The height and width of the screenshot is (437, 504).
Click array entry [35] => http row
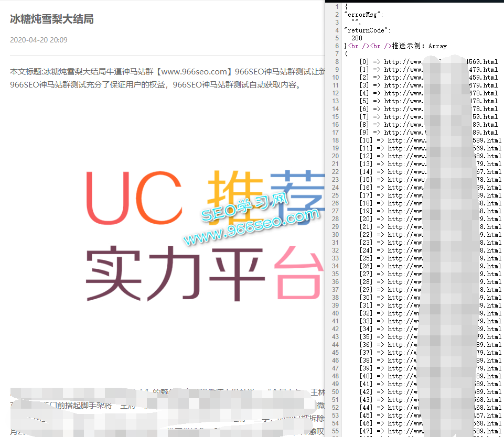pos(430,337)
